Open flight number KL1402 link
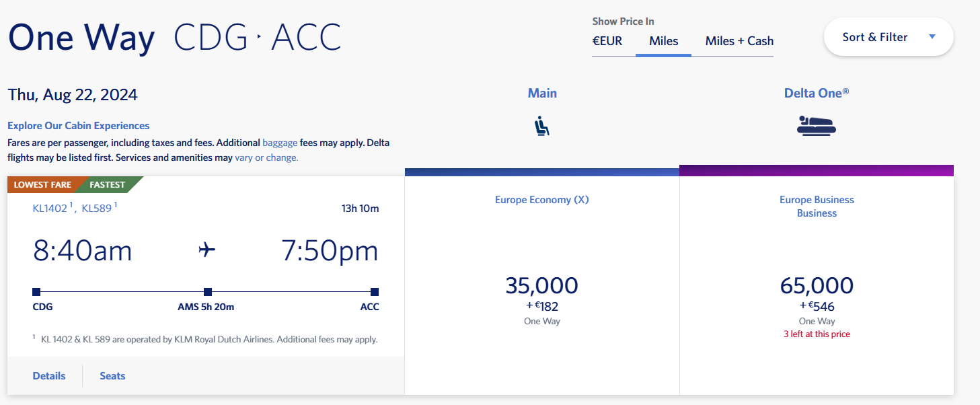Screen dimensions: 980x405 click(50, 209)
